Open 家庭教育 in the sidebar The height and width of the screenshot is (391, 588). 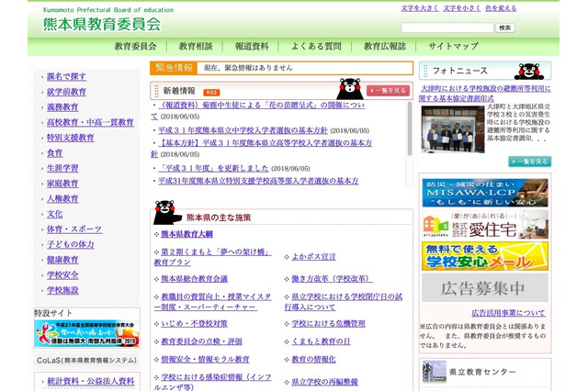[62, 184]
